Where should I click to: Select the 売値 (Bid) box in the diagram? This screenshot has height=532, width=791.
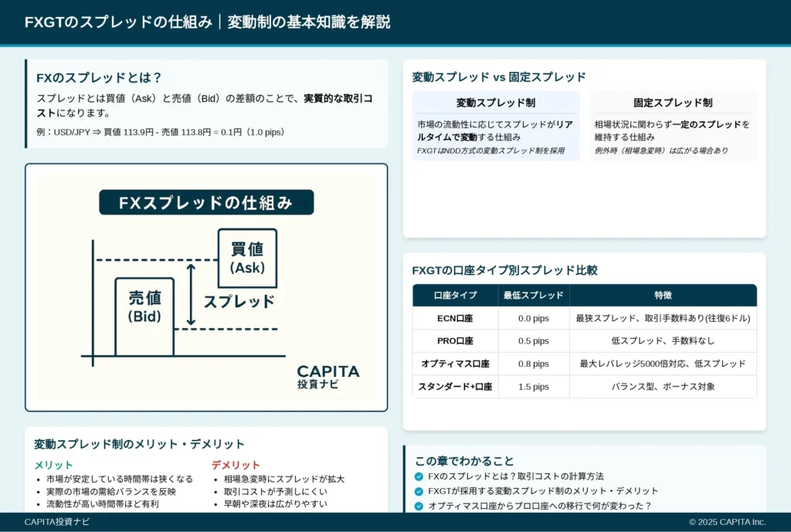[144, 307]
